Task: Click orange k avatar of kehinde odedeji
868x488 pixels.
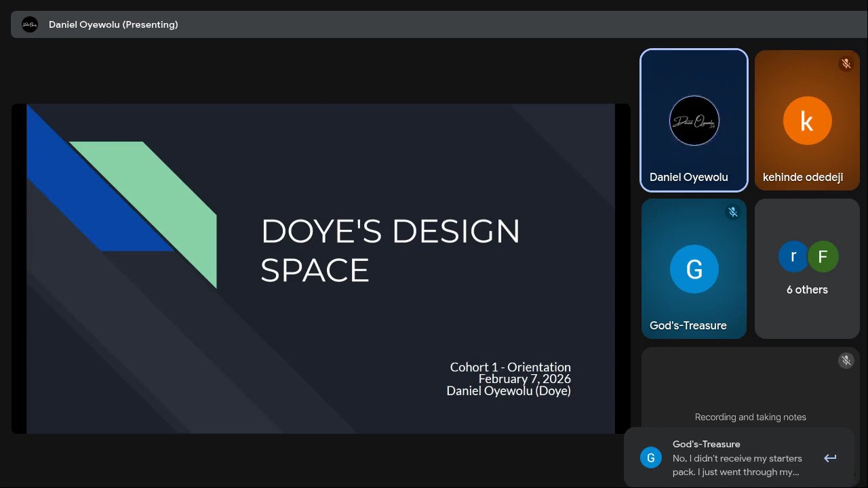Action: click(807, 121)
